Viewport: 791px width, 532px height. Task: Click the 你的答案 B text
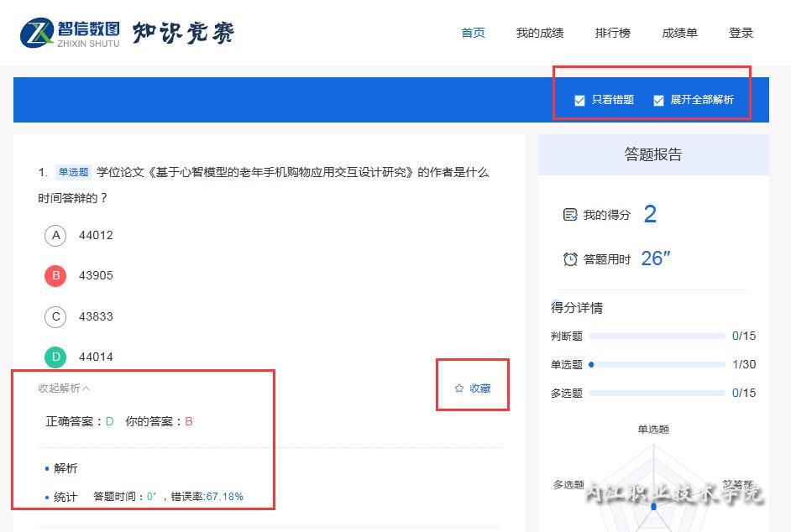click(x=159, y=421)
